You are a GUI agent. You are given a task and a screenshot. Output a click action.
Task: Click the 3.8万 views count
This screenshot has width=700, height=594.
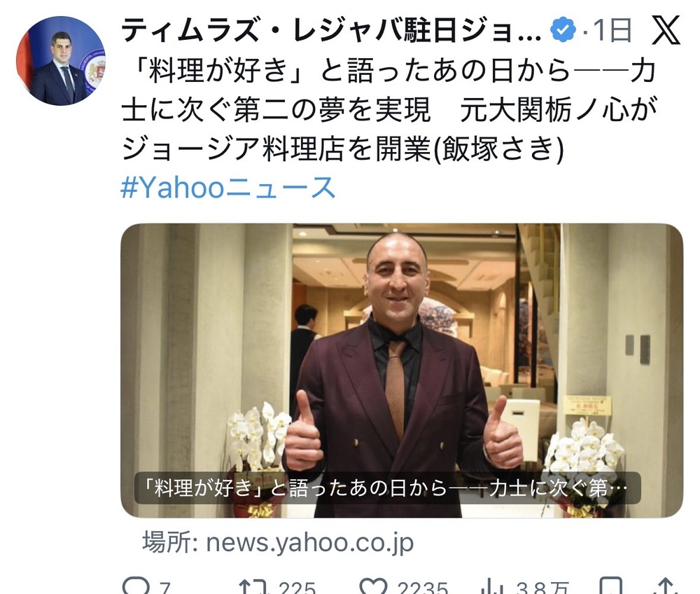(x=542, y=586)
